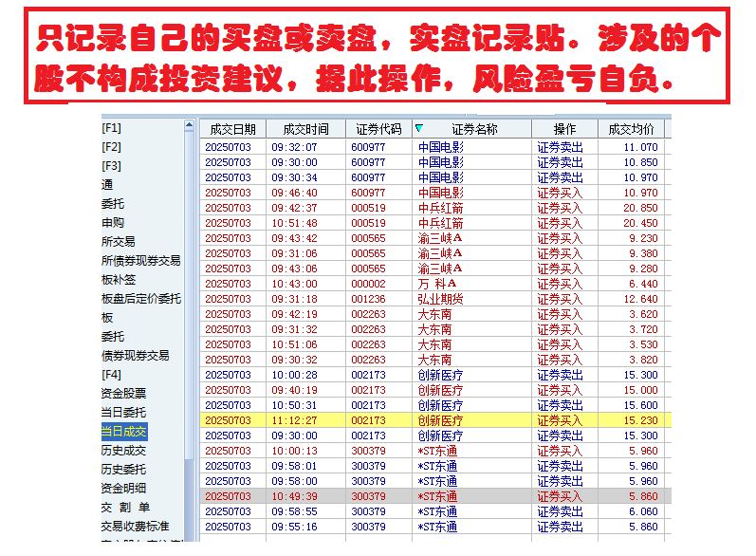Select 通 sidebar entry
This screenshot has height=556, width=756.
(x=107, y=185)
